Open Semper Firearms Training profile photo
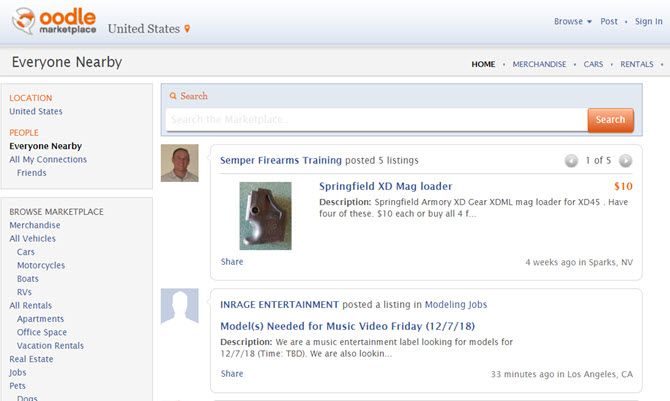Viewport: 670px width, 401px height. [180, 163]
